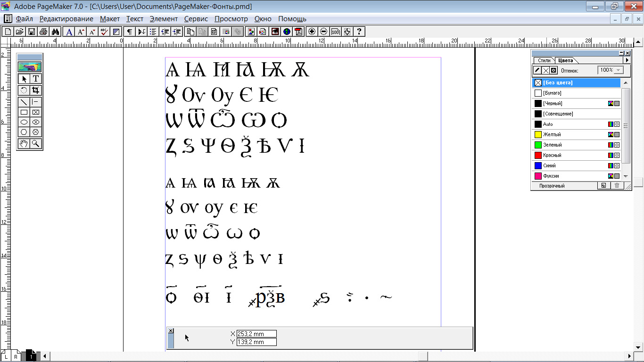This screenshot has width=644, height=362.
Task: Run Spelling check ABC icon
Action: click(x=104, y=32)
